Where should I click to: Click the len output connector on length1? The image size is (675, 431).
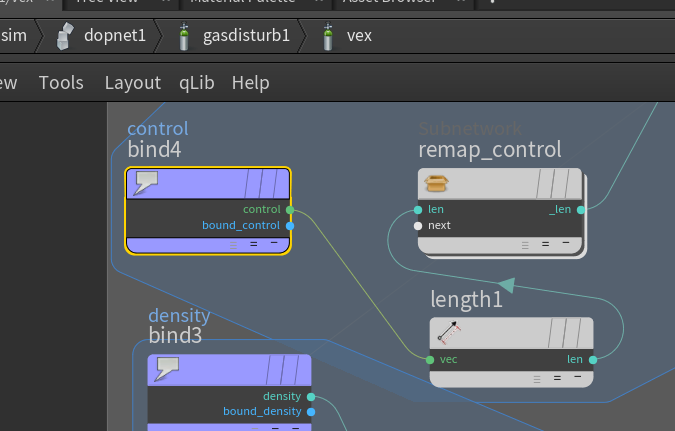point(593,360)
